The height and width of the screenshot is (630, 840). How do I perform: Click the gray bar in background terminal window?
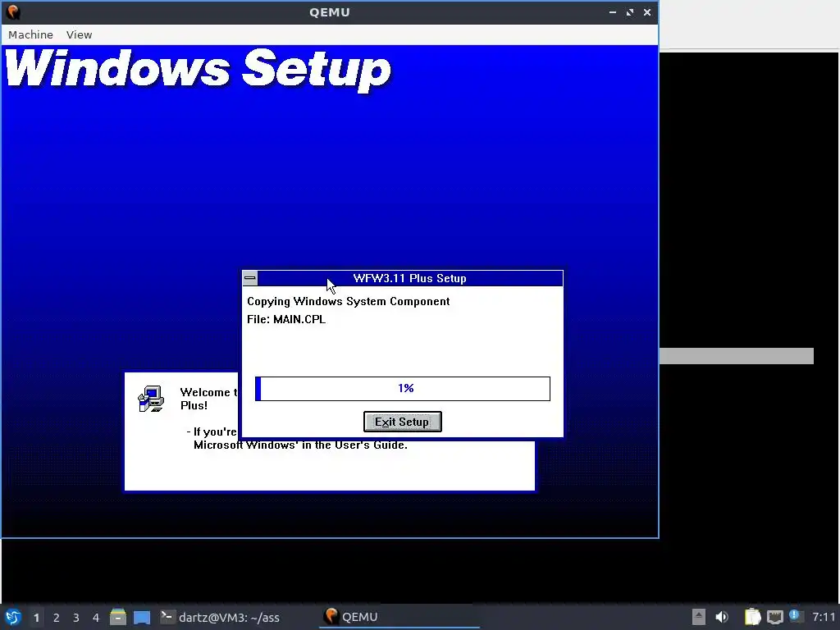(736, 356)
